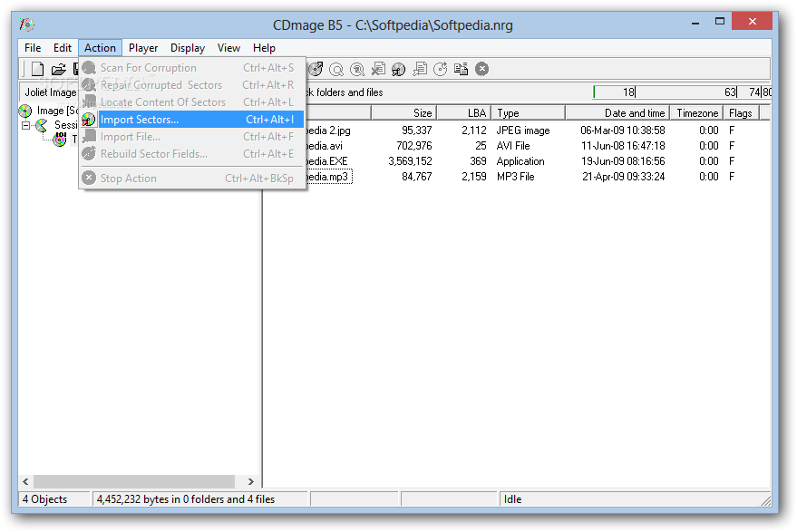Collapse the Session tree node
This screenshot has height=532, width=797.
point(25,125)
